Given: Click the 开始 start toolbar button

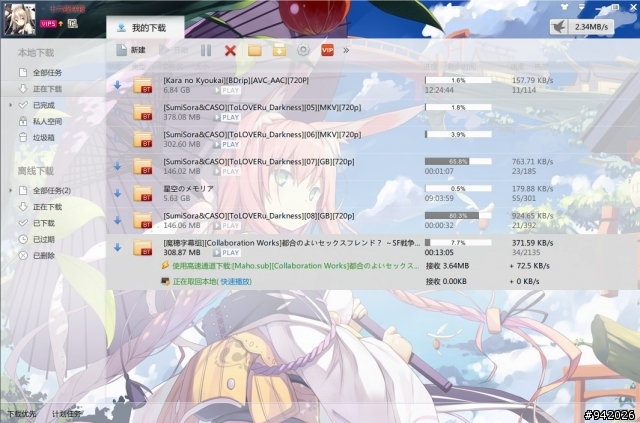Looking at the screenshot, I should click(x=175, y=50).
